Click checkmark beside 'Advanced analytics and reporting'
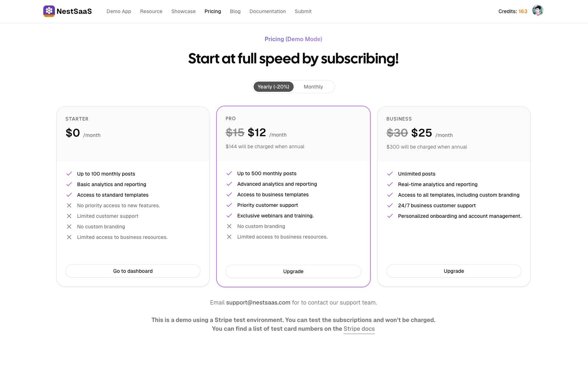Image resolution: width=588 pixels, height=373 pixels. [x=229, y=184]
